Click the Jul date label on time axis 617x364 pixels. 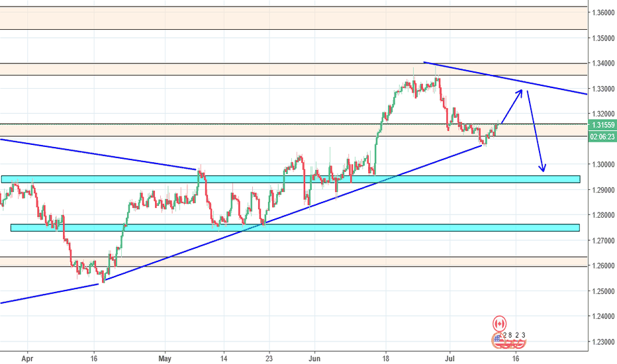(x=450, y=359)
